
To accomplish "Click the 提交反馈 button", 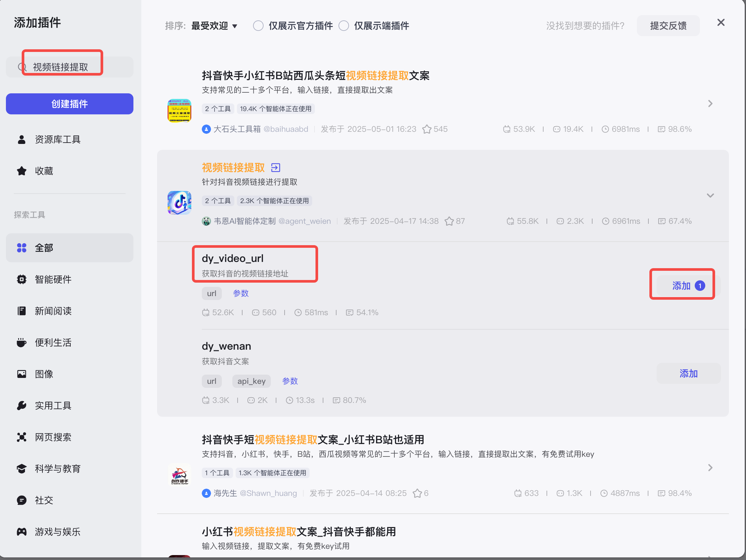I will click(x=668, y=26).
